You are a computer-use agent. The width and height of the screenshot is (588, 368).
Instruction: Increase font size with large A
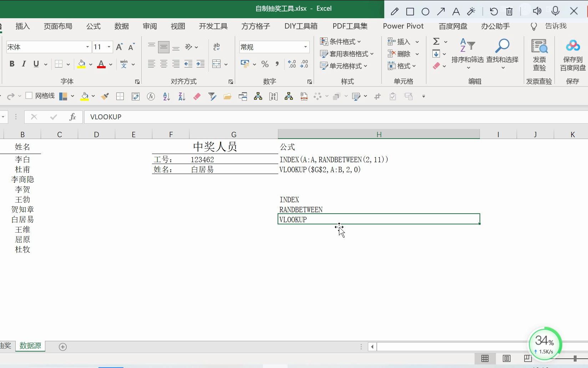[119, 47]
